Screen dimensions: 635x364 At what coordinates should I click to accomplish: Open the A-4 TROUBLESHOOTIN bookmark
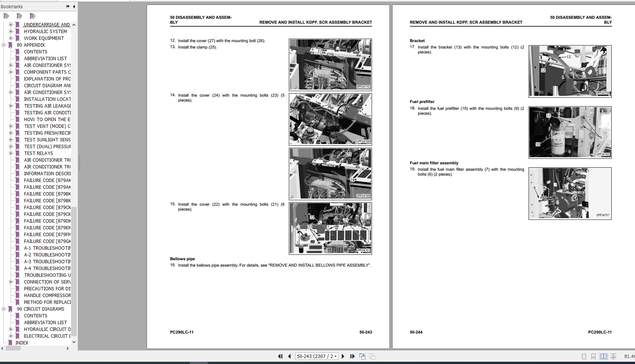(47, 268)
